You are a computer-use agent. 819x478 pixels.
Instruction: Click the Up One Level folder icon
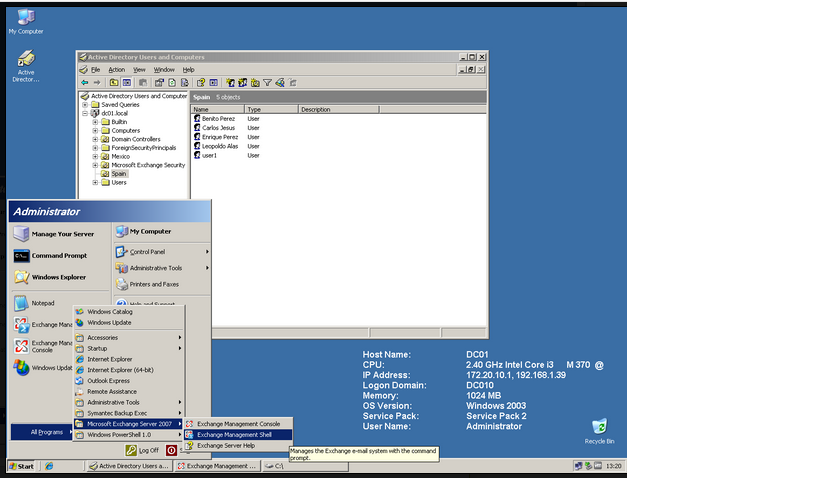pos(114,83)
